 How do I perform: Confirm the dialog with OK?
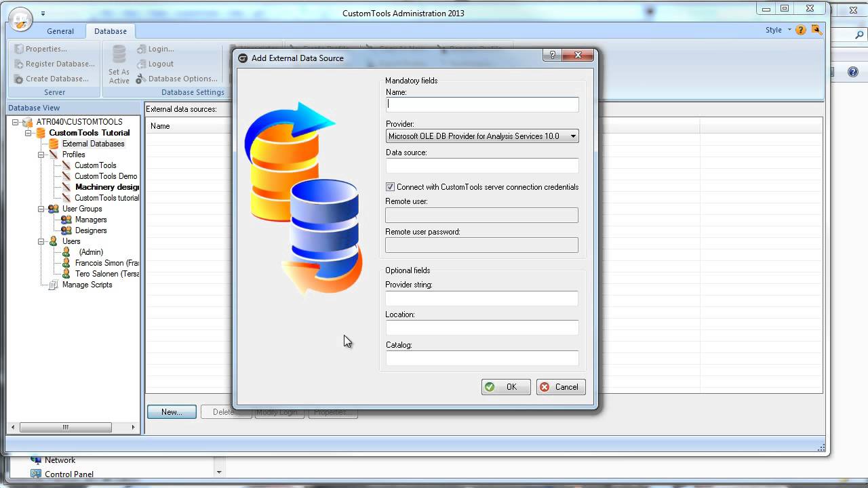[x=506, y=387]
